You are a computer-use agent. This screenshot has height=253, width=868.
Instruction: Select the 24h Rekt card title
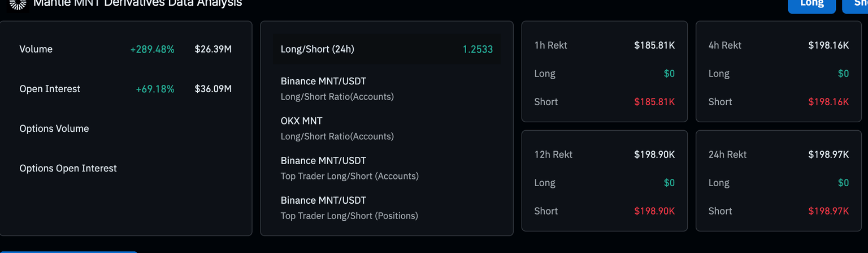(x=727, y=155)
